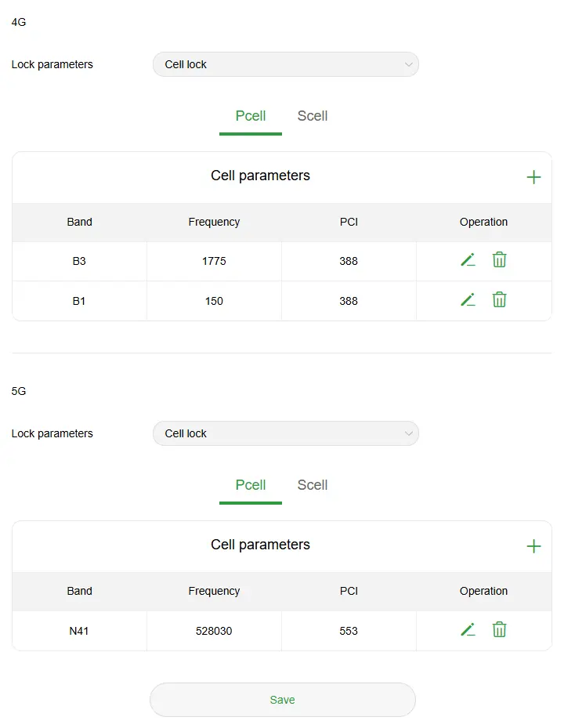This screenshot has width=575, height=728.
Task: Delete the B3 band cell entry
Action: (499, 259)
